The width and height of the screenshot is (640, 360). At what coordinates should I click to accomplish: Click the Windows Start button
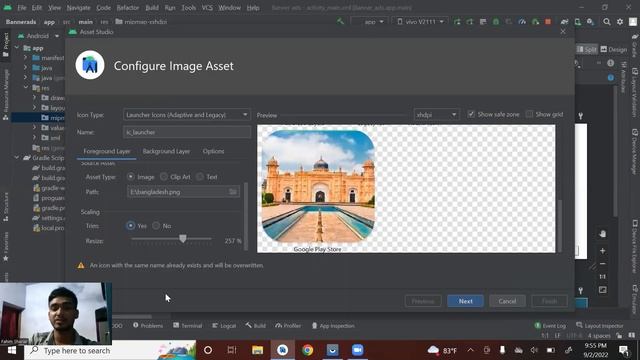[x=11, y=350]
